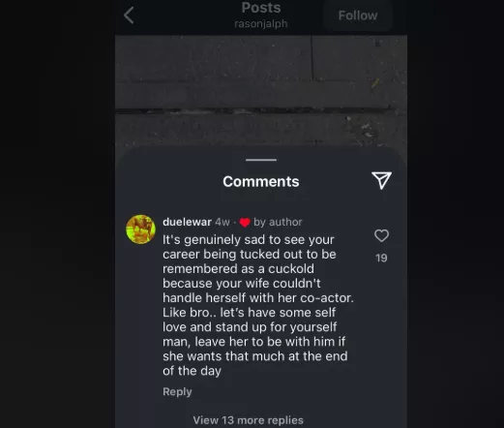Click the "of the day" comment ending
This screenshot has width=504, height=428.
coord(192,371)
